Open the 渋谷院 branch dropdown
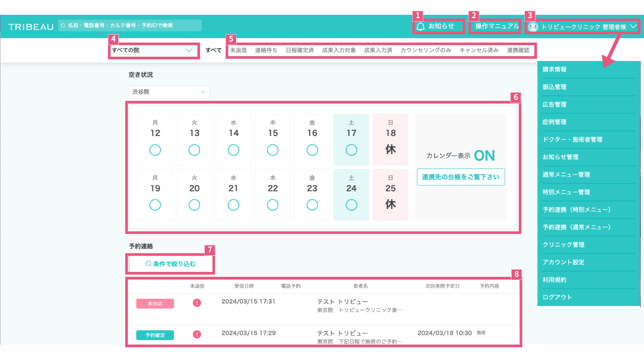Viewport: 644px width, 362px height. [x=169, y=92]
